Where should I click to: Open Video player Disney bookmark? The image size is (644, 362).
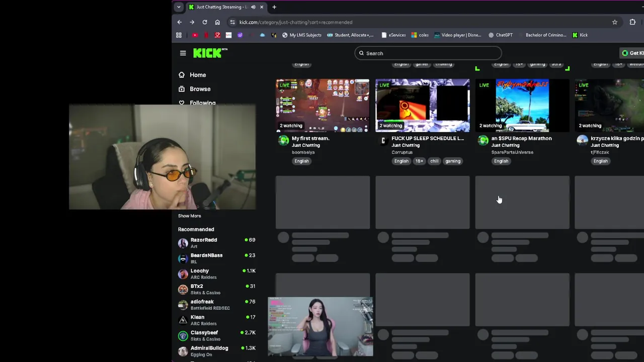(458, 35)
